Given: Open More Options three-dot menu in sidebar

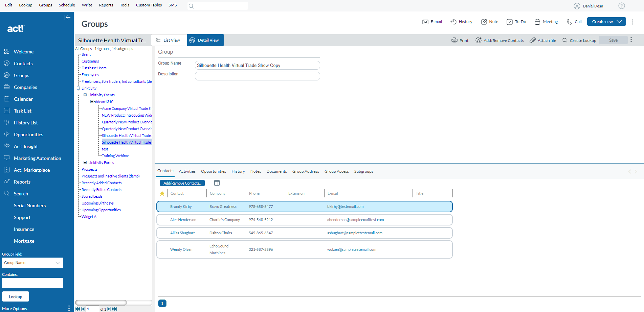Looking at the screenshot, I should pos(69,308).
